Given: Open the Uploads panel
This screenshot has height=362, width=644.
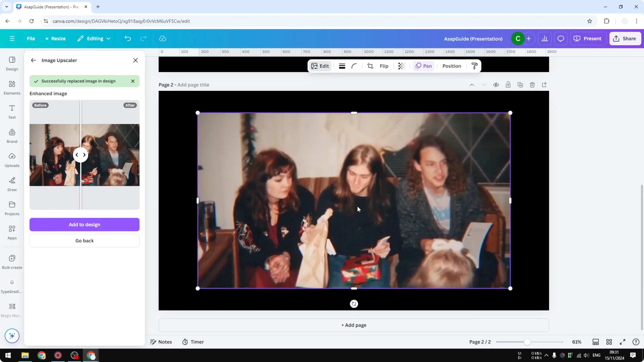Looking at the screenshot, I should click(12, 160).
